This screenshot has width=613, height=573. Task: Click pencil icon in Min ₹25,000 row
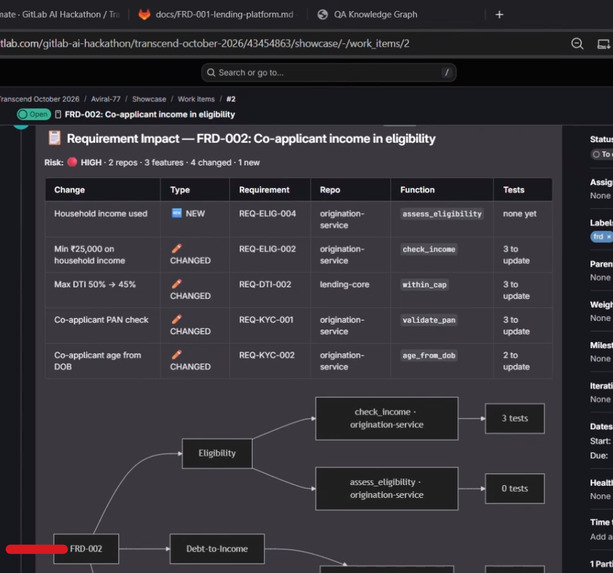176,248
